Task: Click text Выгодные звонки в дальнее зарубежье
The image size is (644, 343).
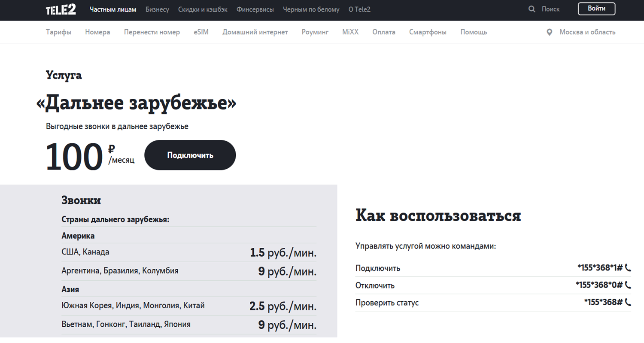Action: pyautogui.click(x=117, y=127)
